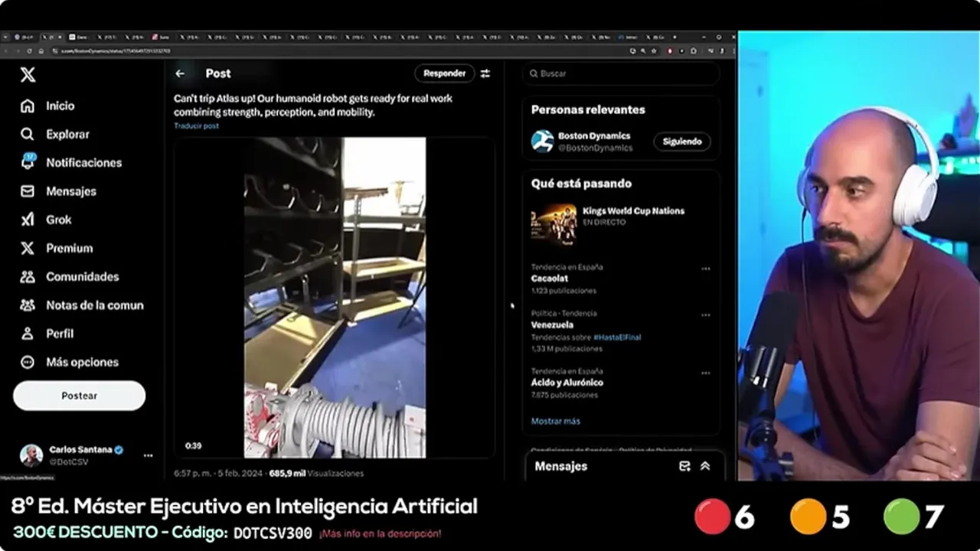
Task: Click Carlos Santana profile avatar
Action: click(x=31, y=455)
